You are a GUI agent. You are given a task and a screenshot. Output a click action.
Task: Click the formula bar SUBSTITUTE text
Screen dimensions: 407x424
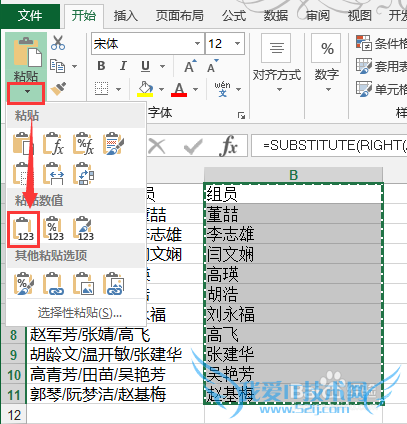(335, 145)
